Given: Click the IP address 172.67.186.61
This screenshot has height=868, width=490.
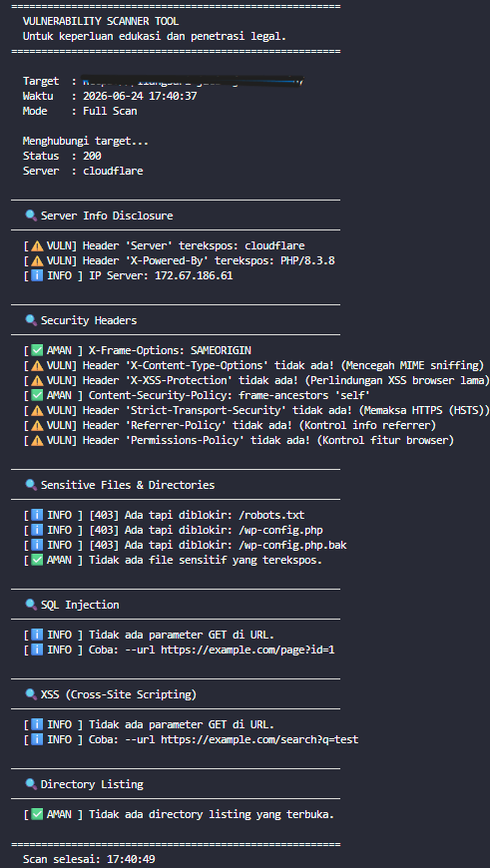Looking at the screenshot, I should pos(194,275).
